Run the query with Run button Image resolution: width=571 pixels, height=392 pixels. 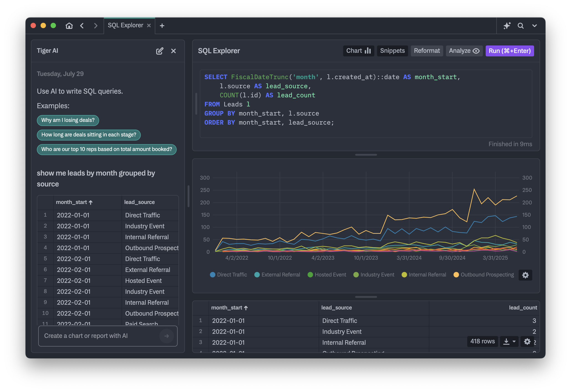(510, 51)
